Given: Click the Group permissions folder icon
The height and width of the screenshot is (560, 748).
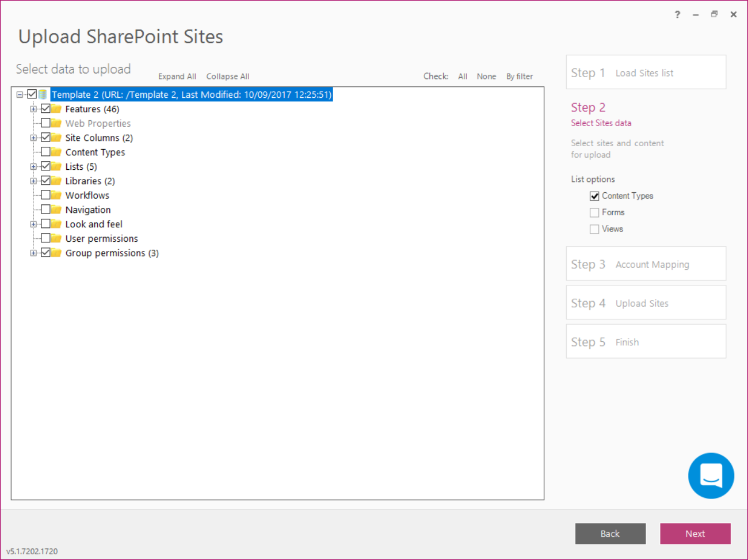Looking at the screenshot, I should 56,253.
